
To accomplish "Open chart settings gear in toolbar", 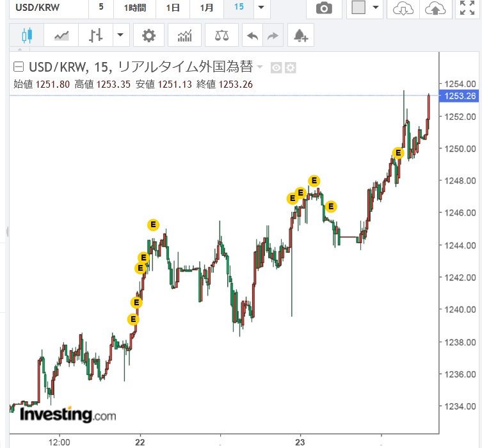I will point(149,36).
